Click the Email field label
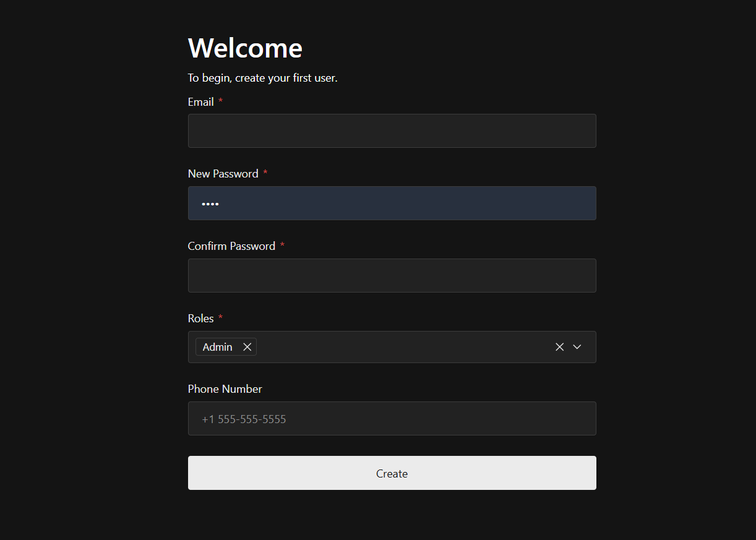 click(201, 101)
